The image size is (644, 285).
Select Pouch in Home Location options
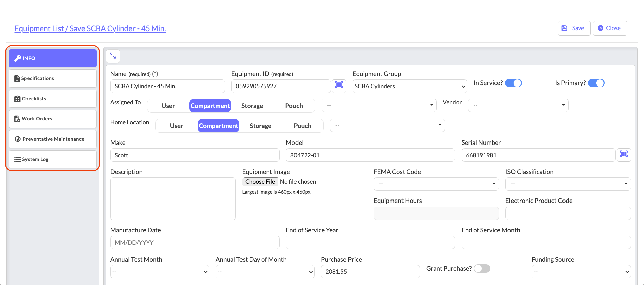(302, 126)
